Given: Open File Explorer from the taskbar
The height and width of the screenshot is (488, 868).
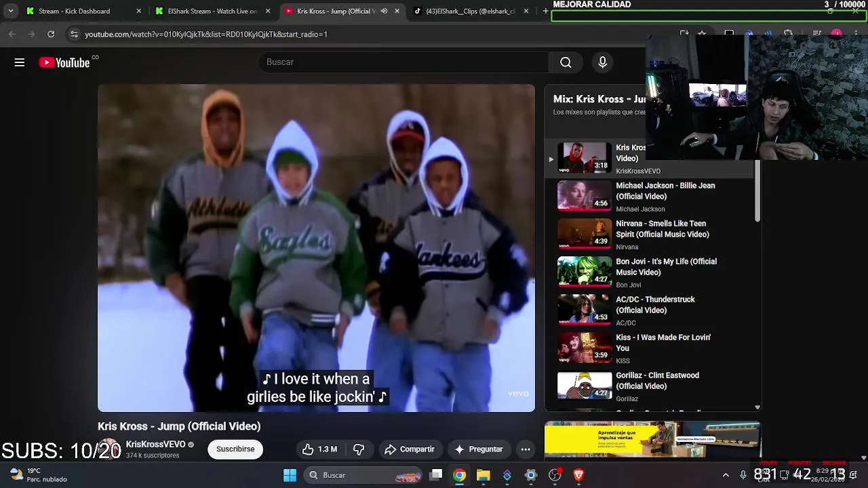Looking at the screenshot, I should pyautogui.click(x=484, y=475).
